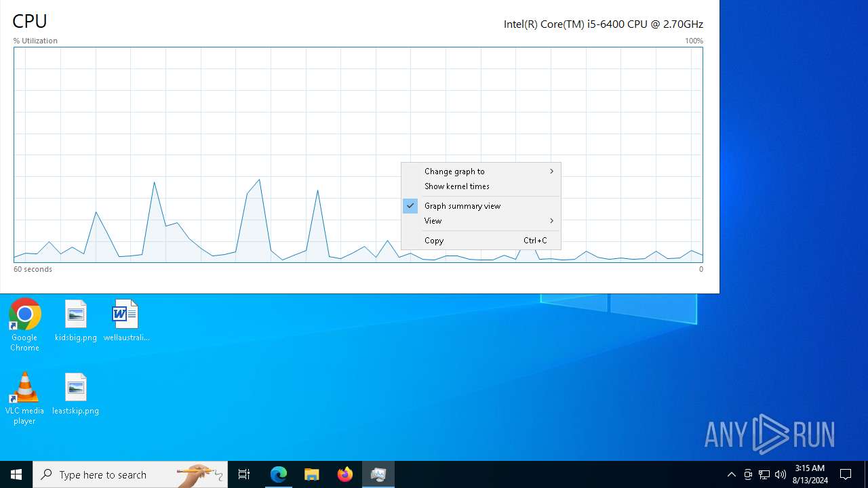Select kidsbig.png desktop file
The image size is (868, 488).
pos(76,321)
